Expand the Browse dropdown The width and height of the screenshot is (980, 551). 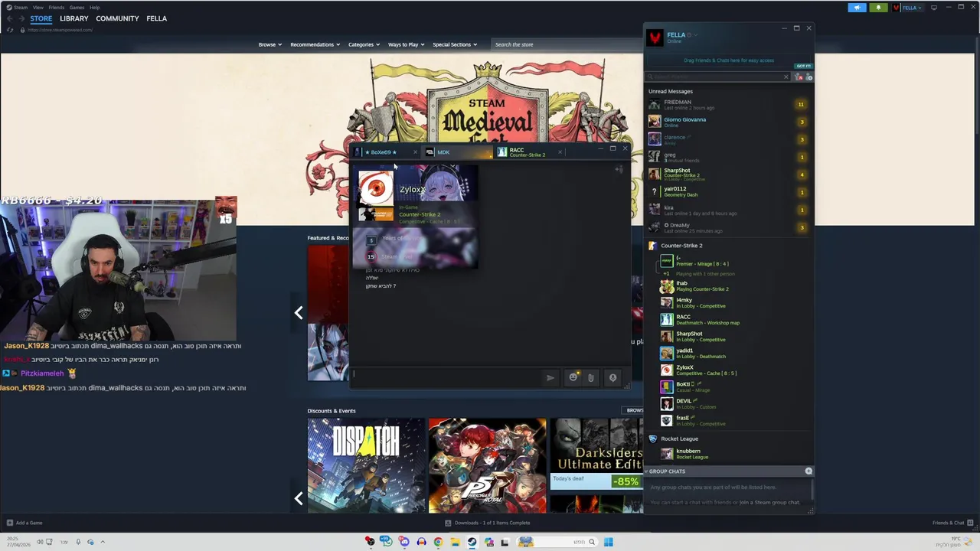point(269,44)
